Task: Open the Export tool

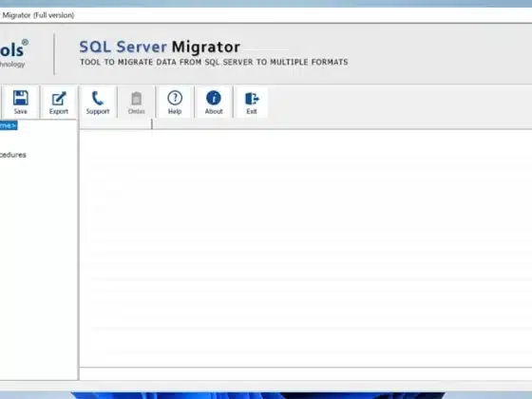Action: (59, 103)
